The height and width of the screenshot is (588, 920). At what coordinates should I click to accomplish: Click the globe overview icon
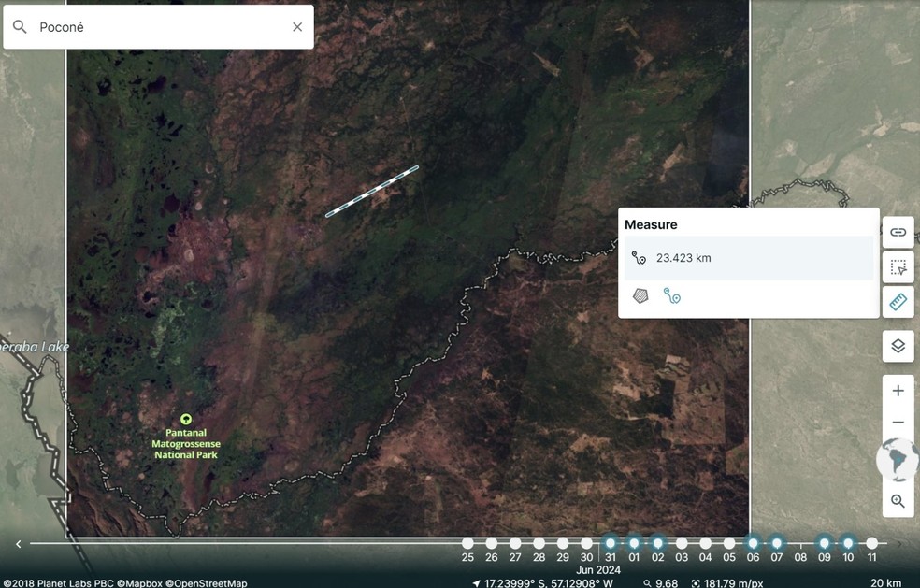pyautogui.click(x=898, y=461)
